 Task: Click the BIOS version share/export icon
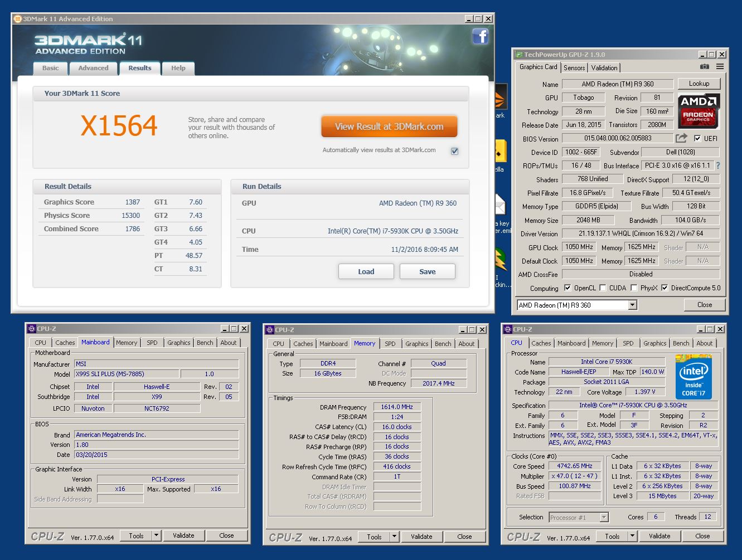pyautogui.click(x=681, y=138)
